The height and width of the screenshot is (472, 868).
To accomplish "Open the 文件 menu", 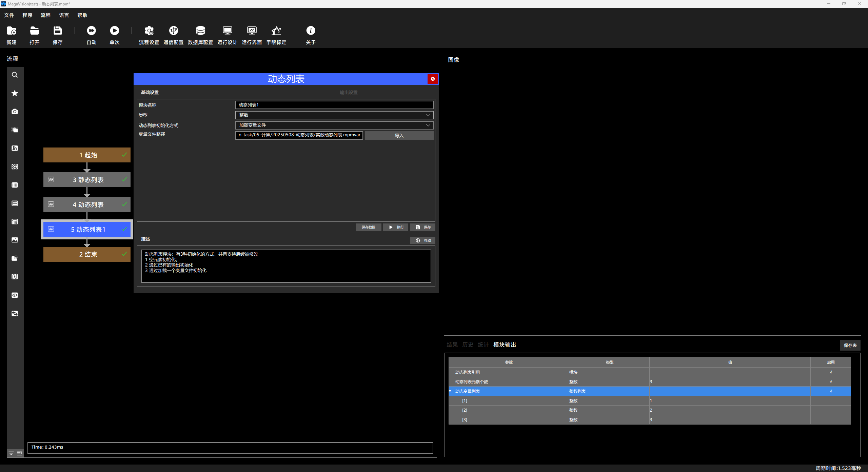I will tap(9, 15).
